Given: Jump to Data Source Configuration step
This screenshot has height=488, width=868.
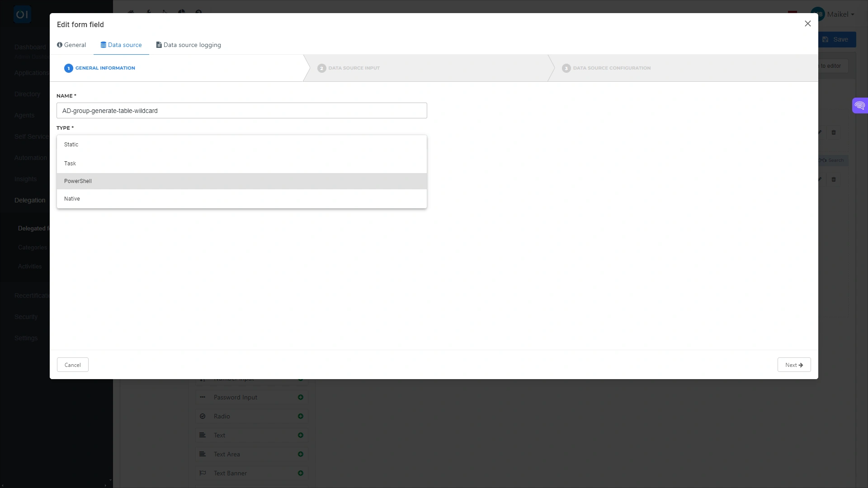Looking at the screenshot, I should (x=606, y=68).
